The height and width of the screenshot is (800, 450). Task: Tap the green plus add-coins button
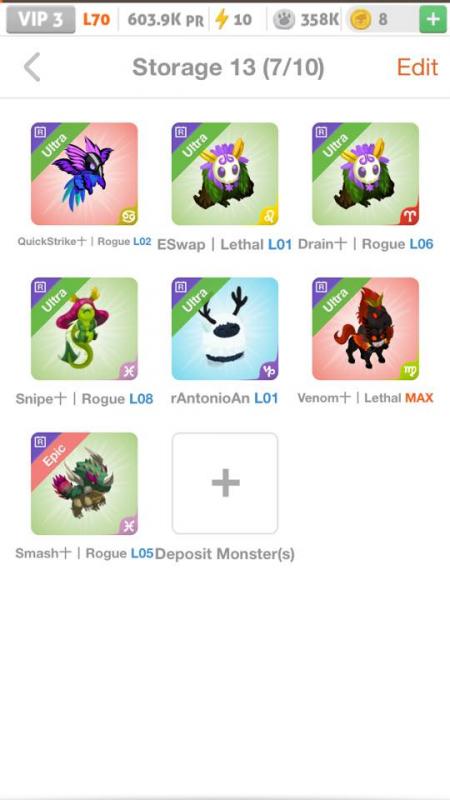coord(433,20)
